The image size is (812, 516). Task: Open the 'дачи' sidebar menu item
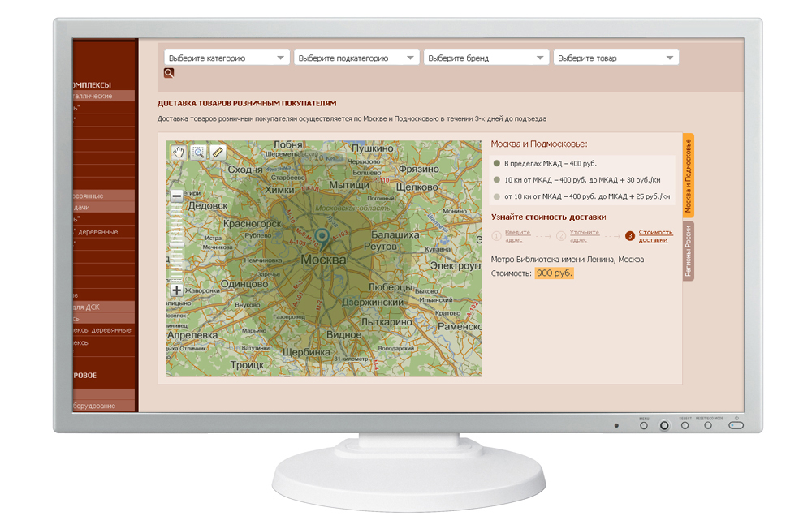coord(104,207)
